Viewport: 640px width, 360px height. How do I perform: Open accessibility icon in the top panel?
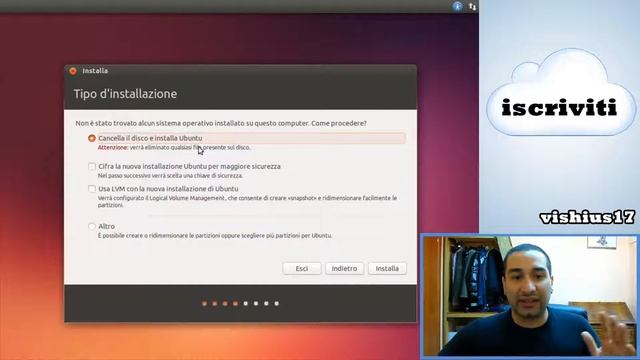click(x=458, y=6)
